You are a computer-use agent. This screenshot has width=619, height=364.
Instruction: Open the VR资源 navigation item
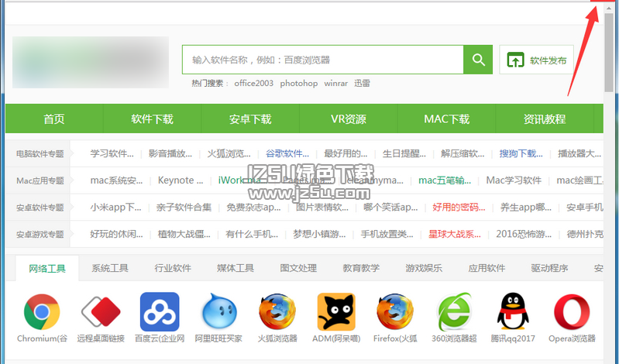point(349,118)
